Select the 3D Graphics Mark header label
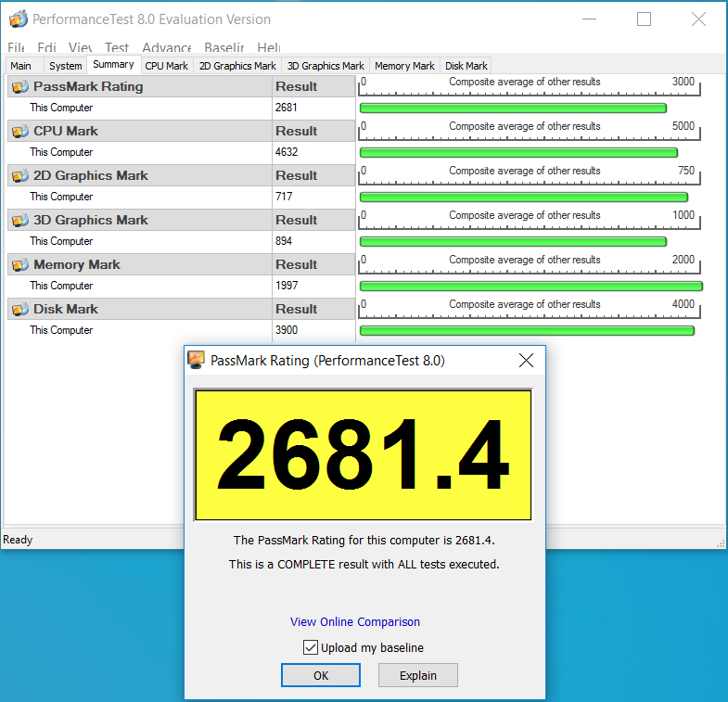The image size is (728, 702). [91, 221]
